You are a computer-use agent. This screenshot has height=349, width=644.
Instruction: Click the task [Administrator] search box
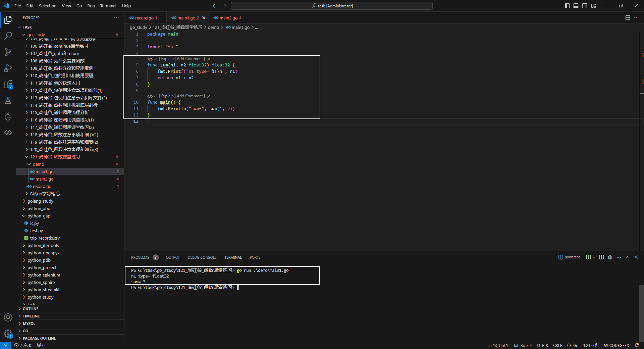[x=332, y=6]
